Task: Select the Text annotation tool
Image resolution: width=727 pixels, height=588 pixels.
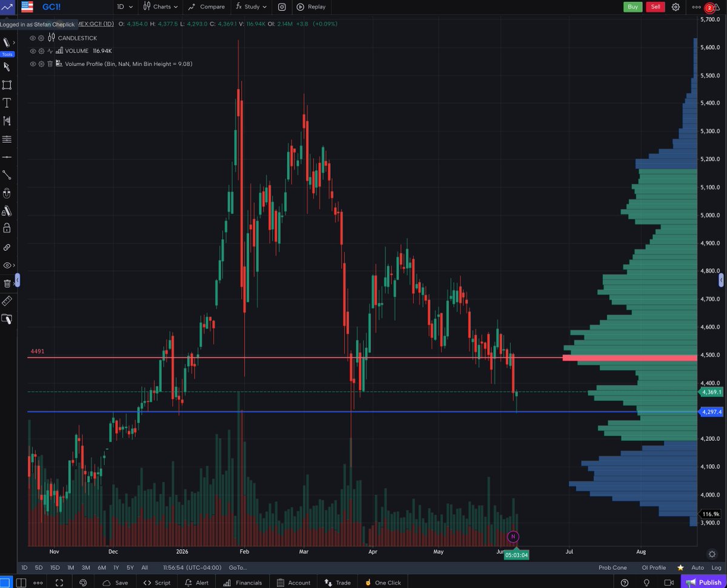Action: [7, 103]
